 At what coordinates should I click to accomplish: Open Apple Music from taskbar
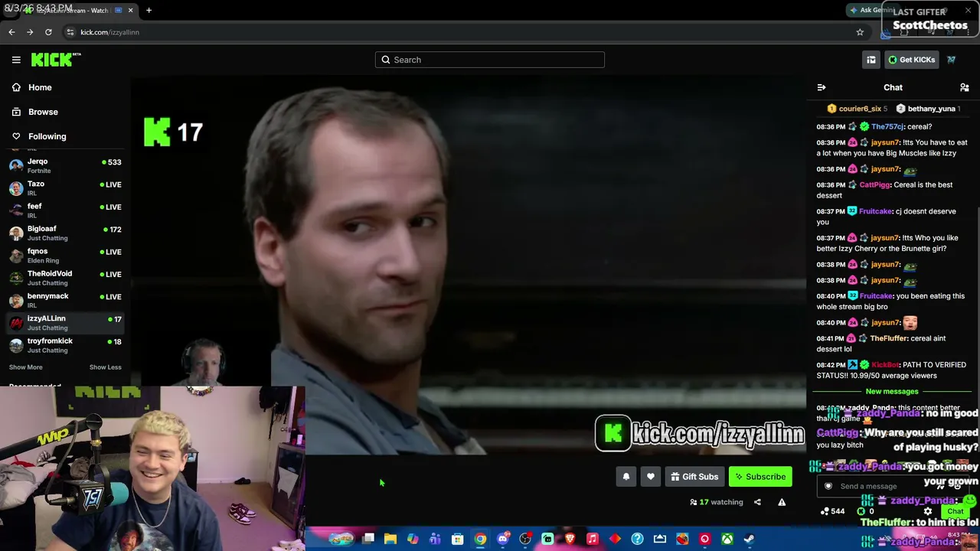coord(593,540)
